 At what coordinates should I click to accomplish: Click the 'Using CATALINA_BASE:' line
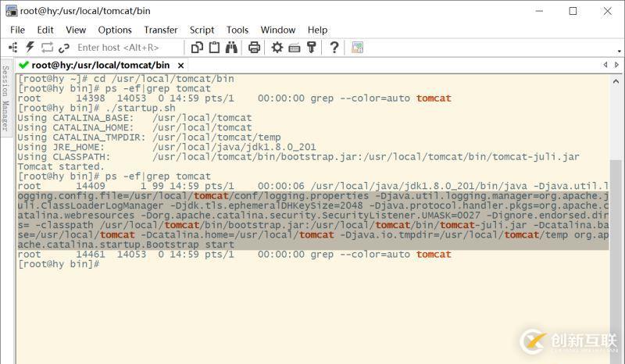[x=134, y=118]
